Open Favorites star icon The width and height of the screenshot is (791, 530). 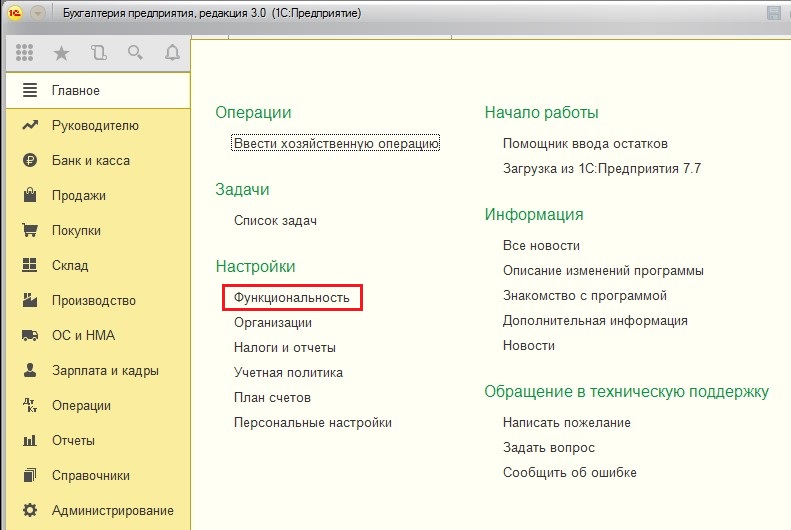point(61,52)
